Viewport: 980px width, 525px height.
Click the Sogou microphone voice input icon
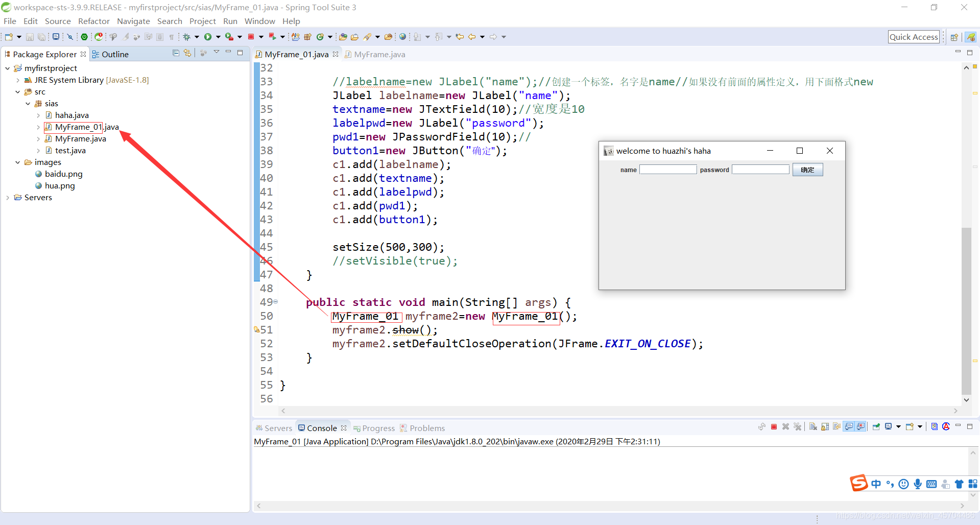pos(918,484)
